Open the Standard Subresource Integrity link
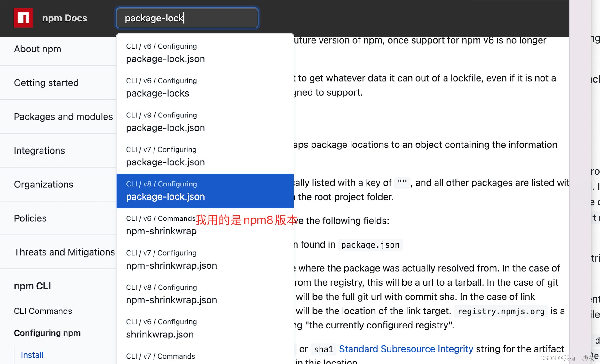This screenshot has width=600, height=364. [x=406, y=349]
